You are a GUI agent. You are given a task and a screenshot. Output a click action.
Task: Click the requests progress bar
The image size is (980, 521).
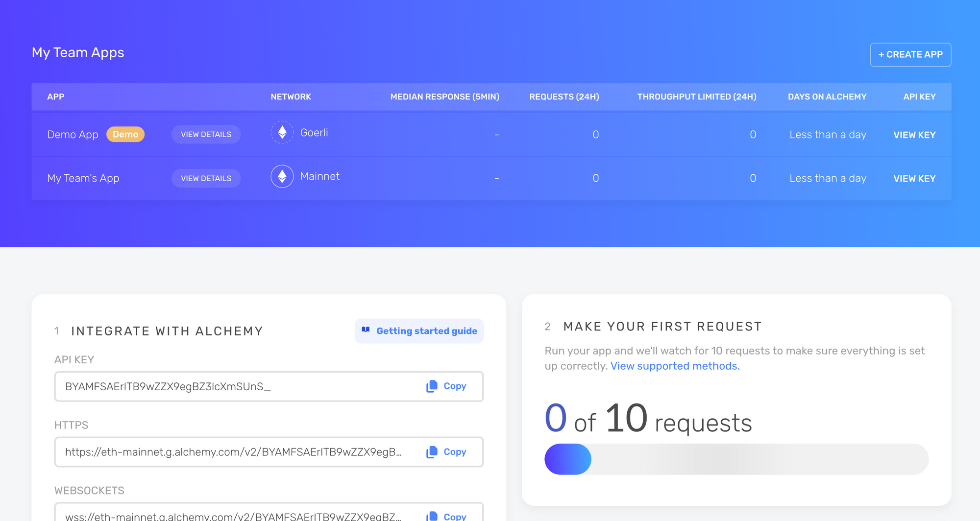point(736,459)
